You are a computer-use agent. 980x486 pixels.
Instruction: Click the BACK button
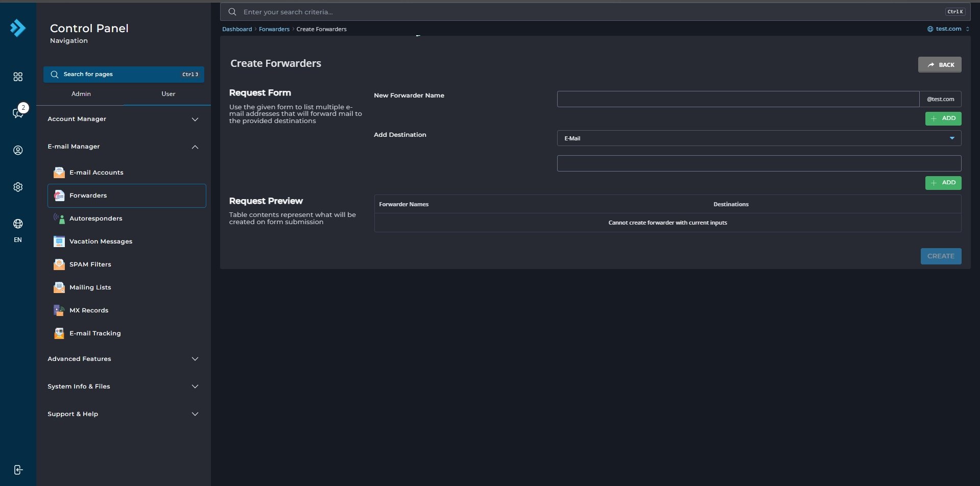[x=940, y=65]
